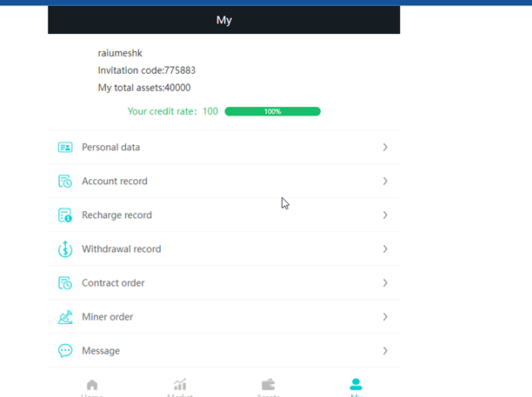This screenshot has width=532, height=397.
Task: Click the Invitation code 775883 text
Action: point(152,70)
